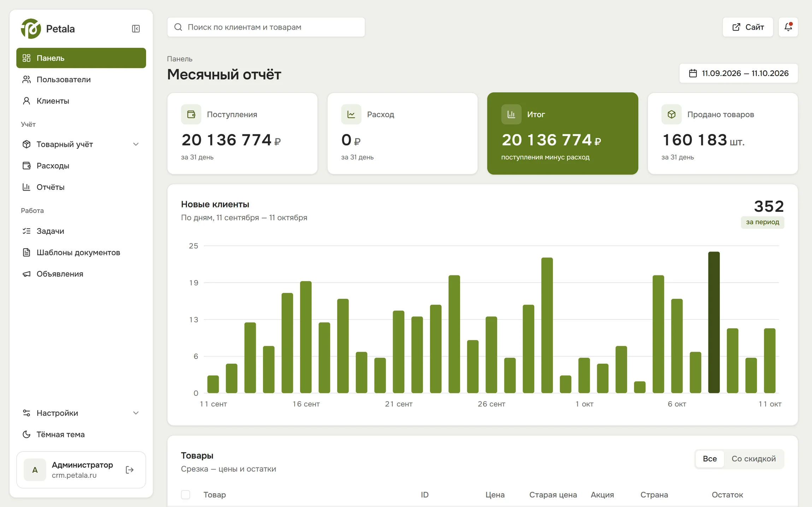Click the Старая цена column header

coord(553,495)
